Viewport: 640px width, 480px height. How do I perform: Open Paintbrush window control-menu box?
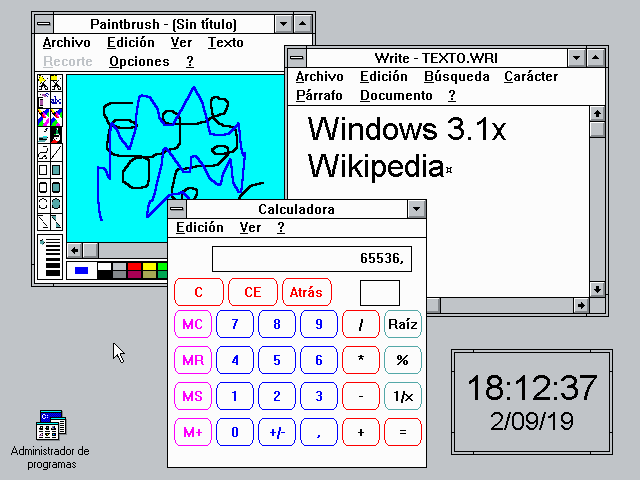(x=44, y=24)
